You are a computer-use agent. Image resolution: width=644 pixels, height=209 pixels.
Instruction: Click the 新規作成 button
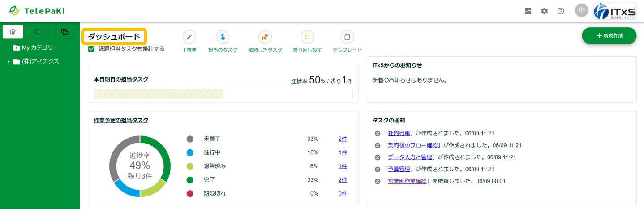(609, 35)
